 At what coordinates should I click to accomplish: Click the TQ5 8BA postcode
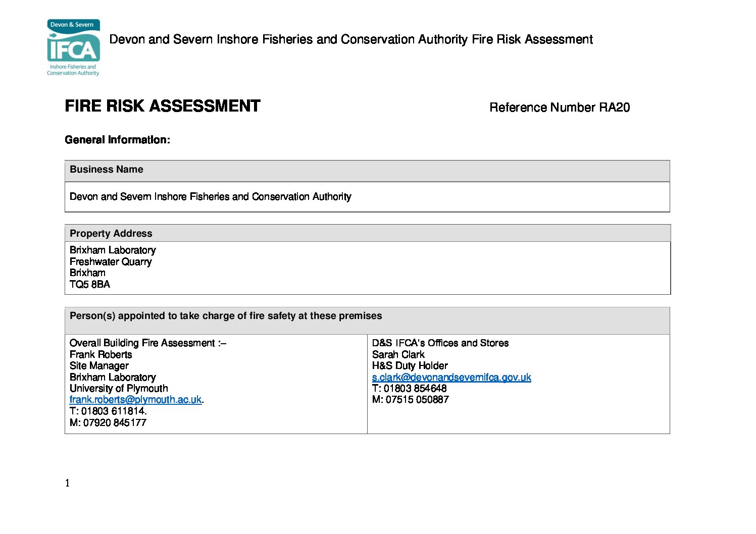point(90,284)
